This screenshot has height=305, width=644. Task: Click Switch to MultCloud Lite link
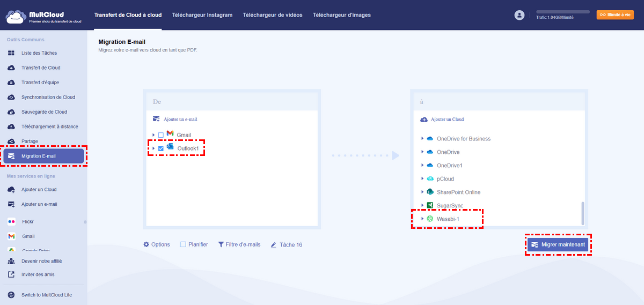pyautogui.click(x=47, y=295)
